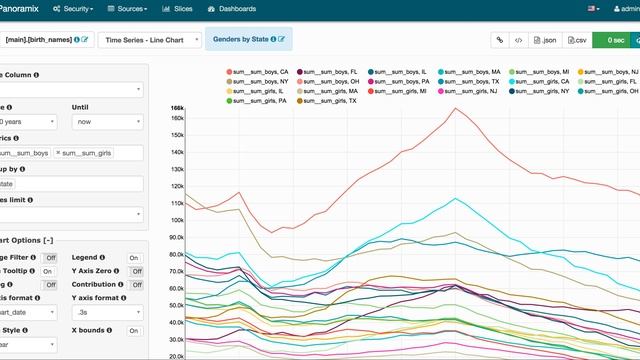
Task: Toggle sum__sum_boys, CA legend swatch
Action: click(229, 72)
